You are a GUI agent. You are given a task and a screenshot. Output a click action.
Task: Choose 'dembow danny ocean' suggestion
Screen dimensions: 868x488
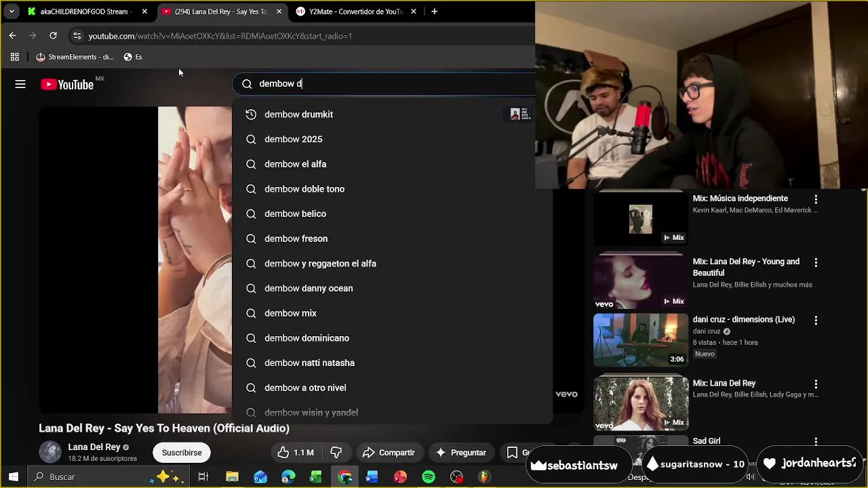coord(392,288)
